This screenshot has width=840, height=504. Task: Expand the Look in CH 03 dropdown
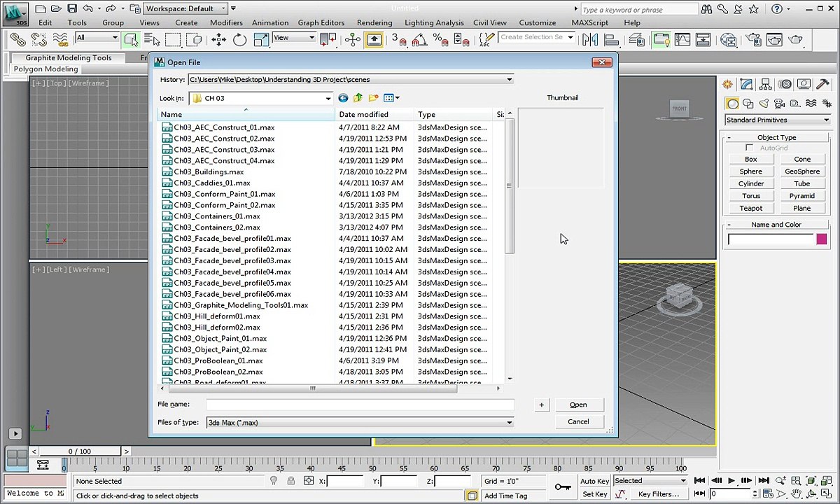tap(328, 99)
